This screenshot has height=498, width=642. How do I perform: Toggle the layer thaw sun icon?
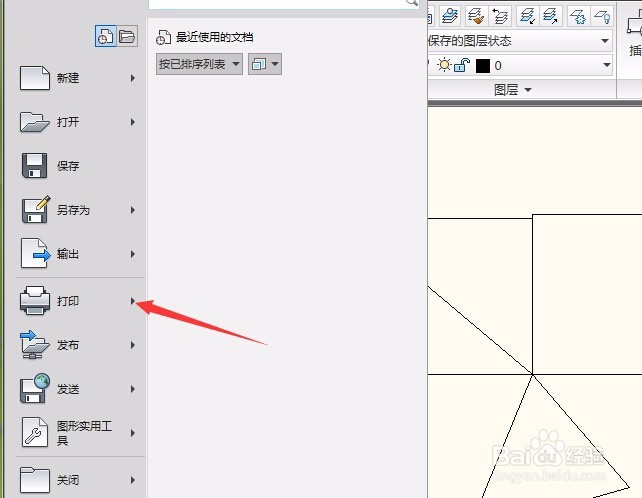pyautogui.click(x=444, y=65)
